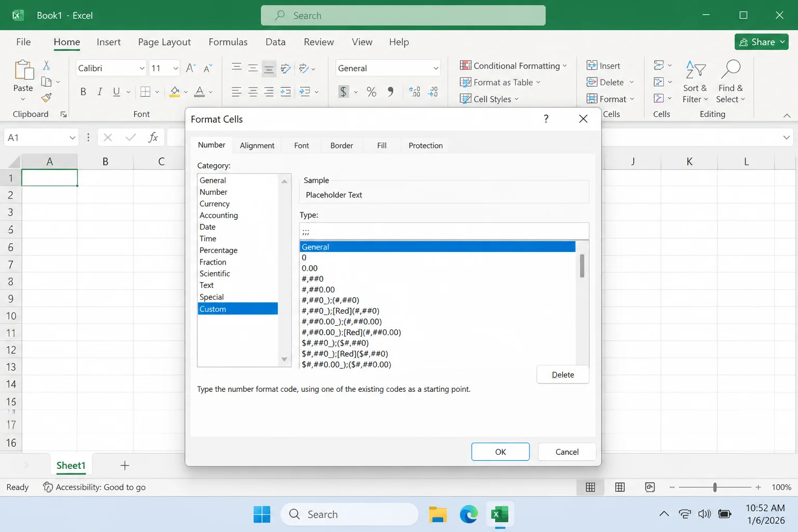Click the Orientation text-angle icon

point(304,68)
